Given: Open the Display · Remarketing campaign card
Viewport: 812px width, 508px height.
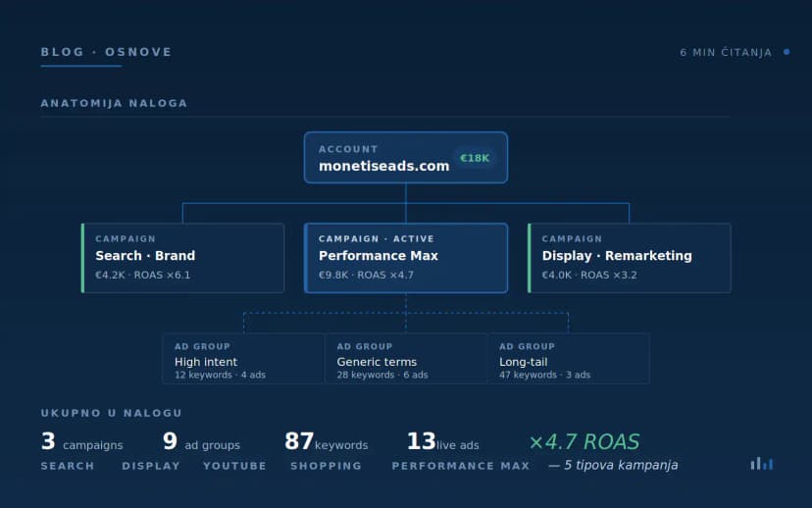Looking at the screenshot, I should coord(630,258).
